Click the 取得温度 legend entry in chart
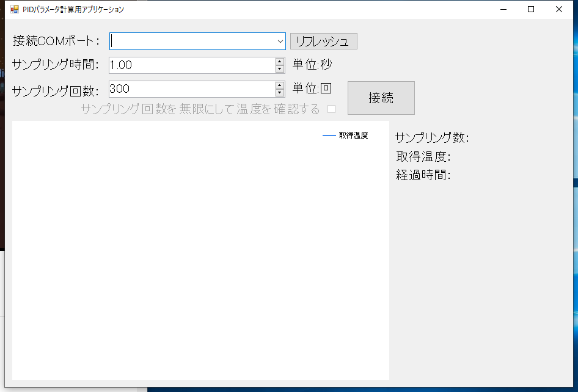This screenshot has width=578, height=392. click(345, 136)
